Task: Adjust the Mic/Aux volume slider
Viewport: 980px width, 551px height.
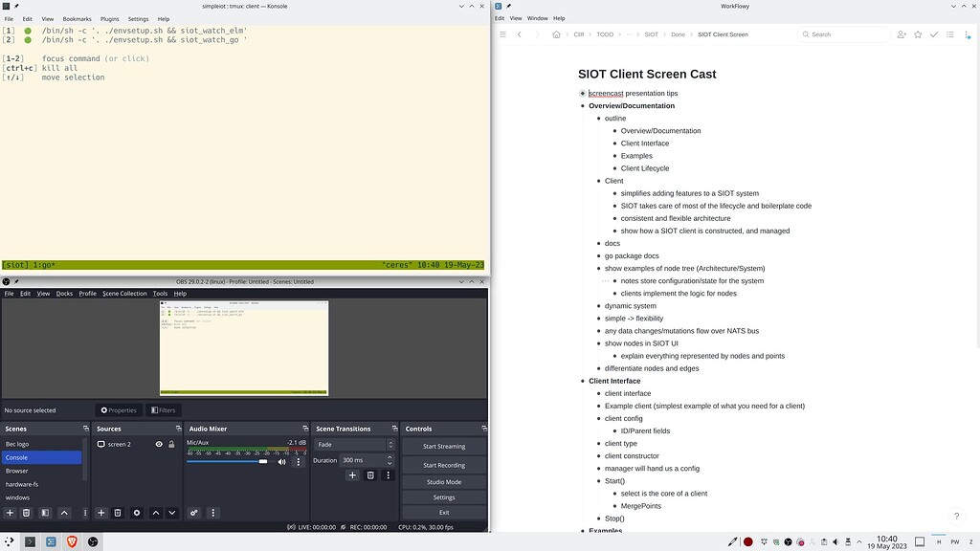Action: [x=262, y=461]
